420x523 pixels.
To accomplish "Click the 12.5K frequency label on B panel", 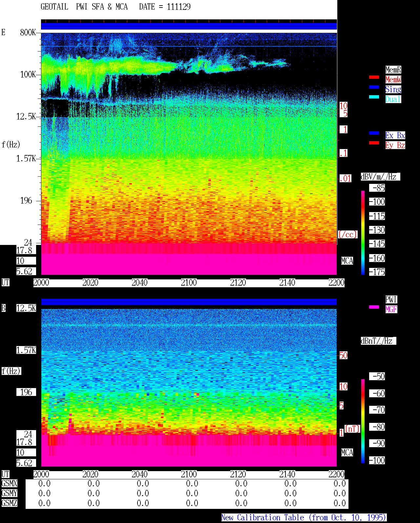I will click(x=26, y=308).
